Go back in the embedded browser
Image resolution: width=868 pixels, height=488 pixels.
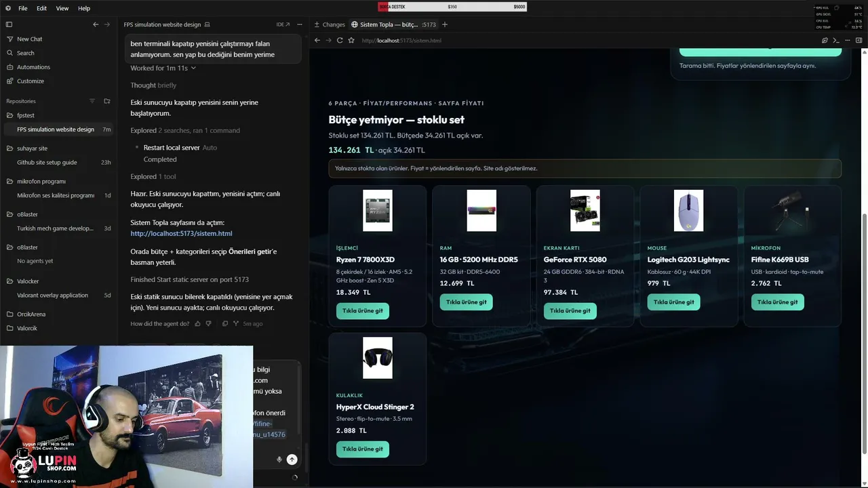pyautogui.click(x=317, y=40)
